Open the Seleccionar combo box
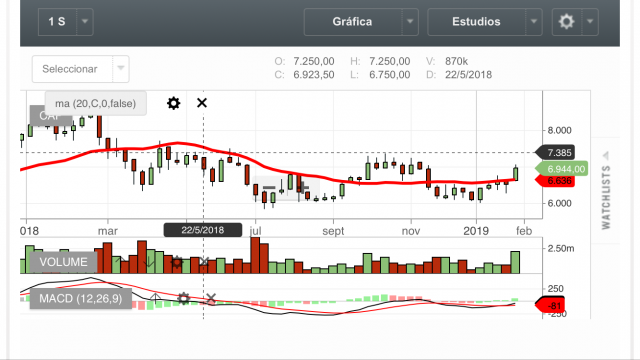 click(x=80, y=69)
